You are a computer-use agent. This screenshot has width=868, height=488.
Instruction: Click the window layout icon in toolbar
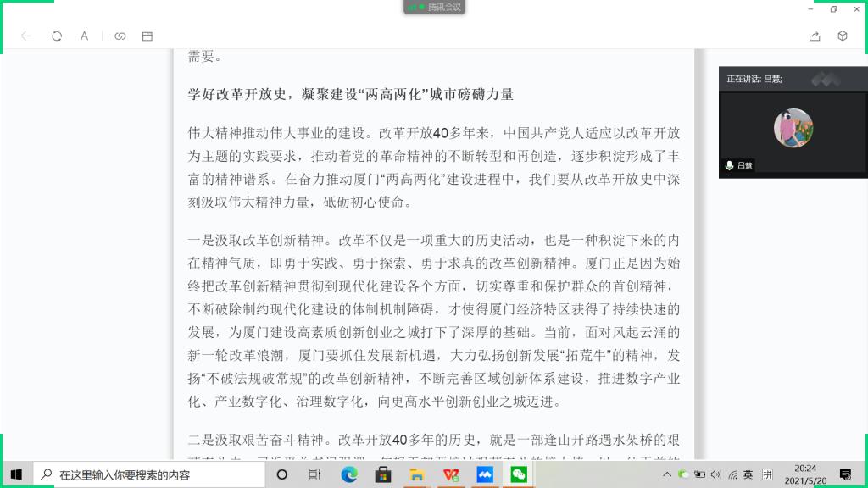(147, 36)
